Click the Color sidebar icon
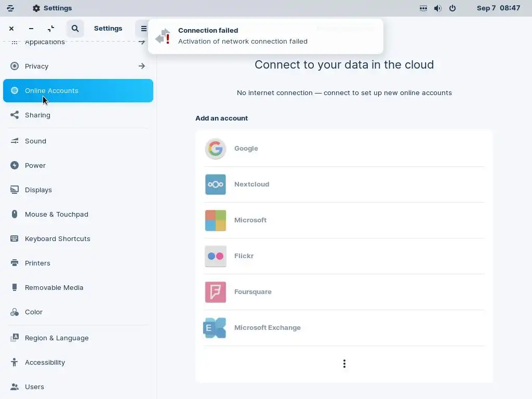This screenshot has width=532, height=399. coord(15,312)
